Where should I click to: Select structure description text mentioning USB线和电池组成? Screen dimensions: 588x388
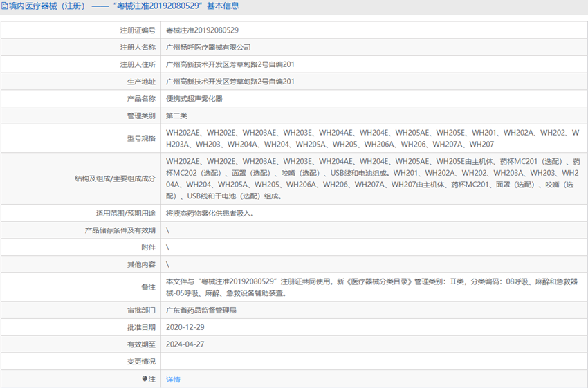(373, 179)
